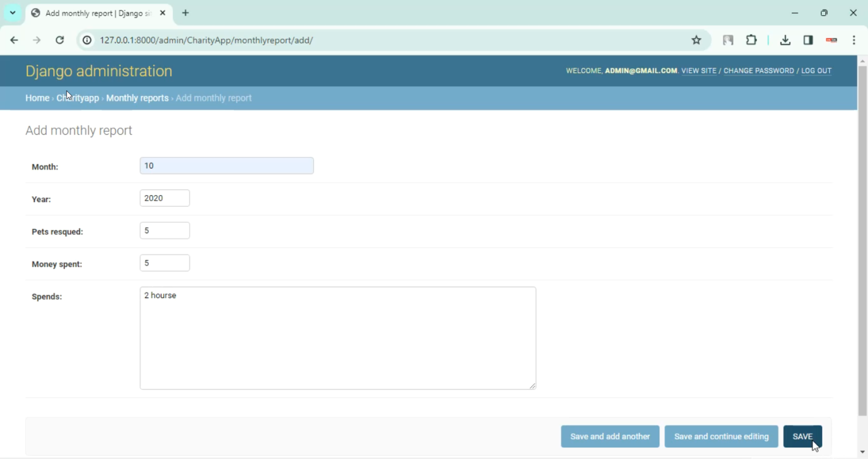Click Save and continue editing
868x459 pixels.
click(721, 436)
